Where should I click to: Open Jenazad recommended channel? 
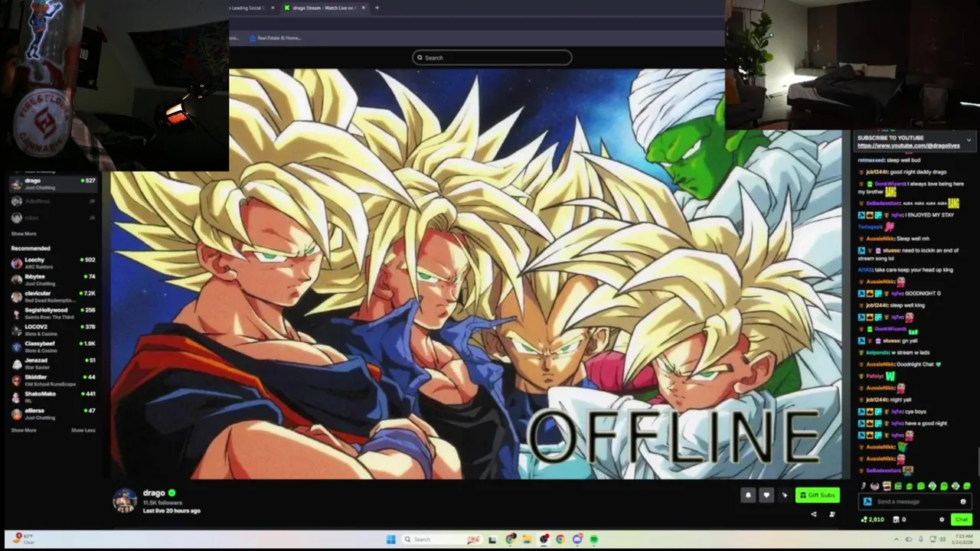pos(54,363)
